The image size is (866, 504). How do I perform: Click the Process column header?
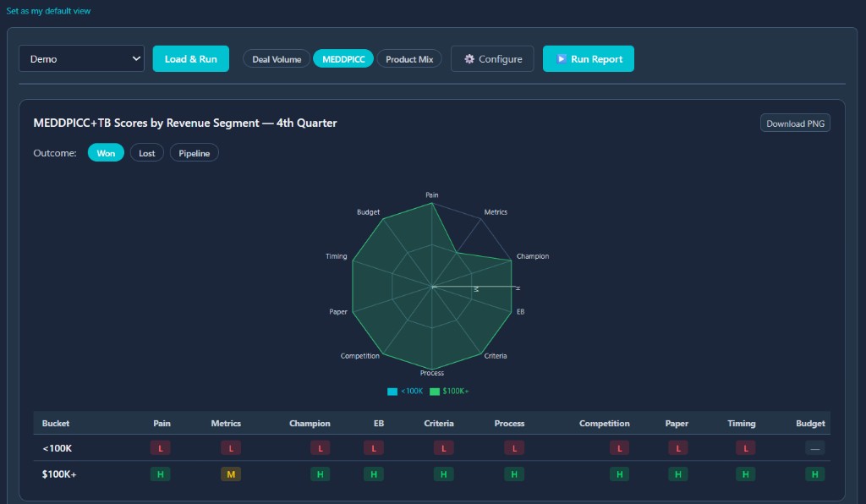(509, 424)
